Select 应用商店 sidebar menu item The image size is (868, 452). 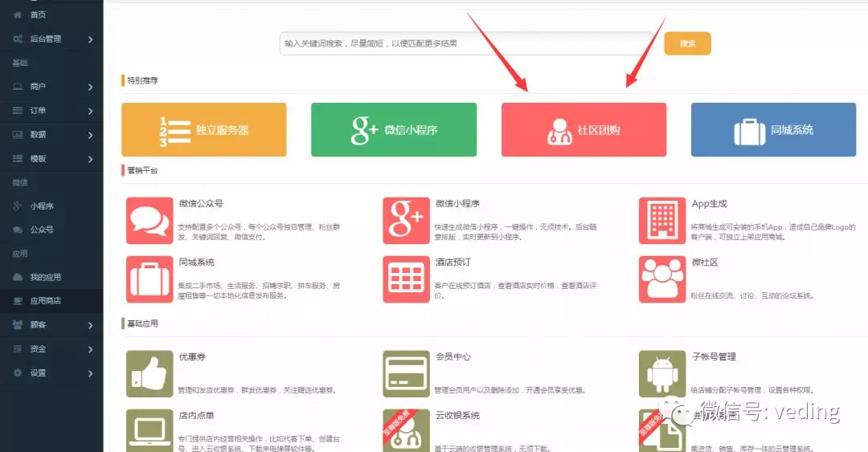pos(45,301)
